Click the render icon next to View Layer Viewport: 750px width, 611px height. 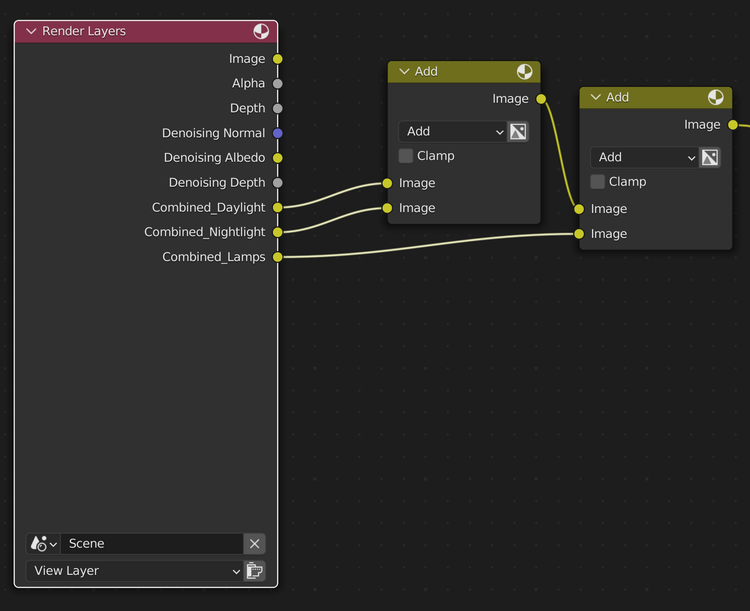pyautogui.click(x=255, y=571)
